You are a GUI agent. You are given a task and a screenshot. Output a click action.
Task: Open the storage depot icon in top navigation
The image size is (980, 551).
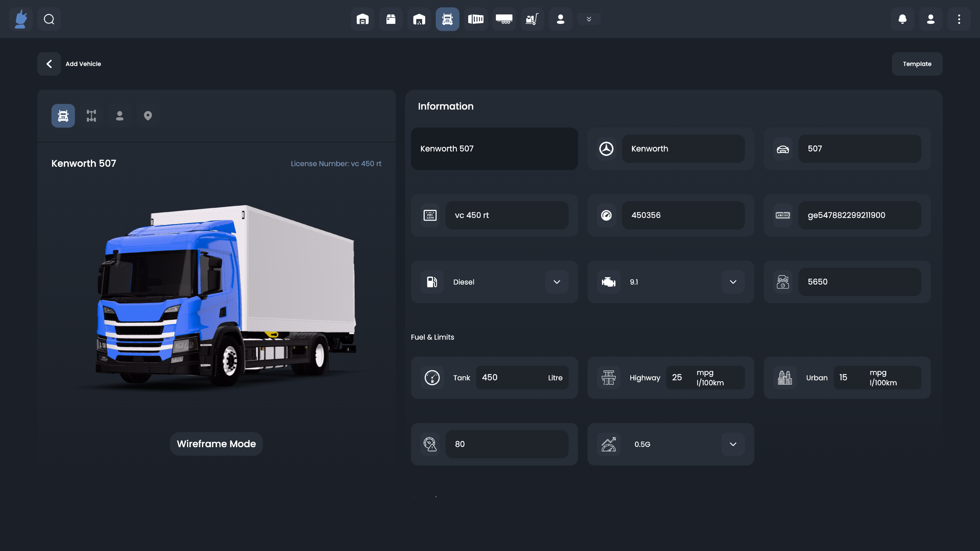pos(419,19)
